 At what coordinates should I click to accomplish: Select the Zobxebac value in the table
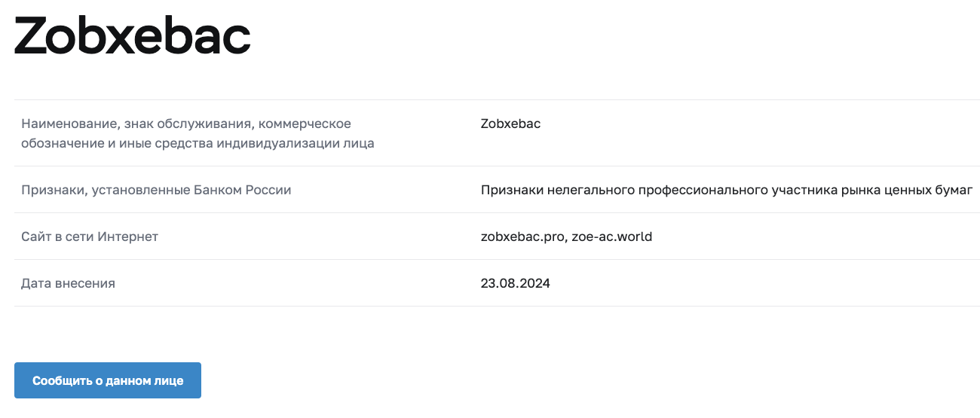point(510,124)
